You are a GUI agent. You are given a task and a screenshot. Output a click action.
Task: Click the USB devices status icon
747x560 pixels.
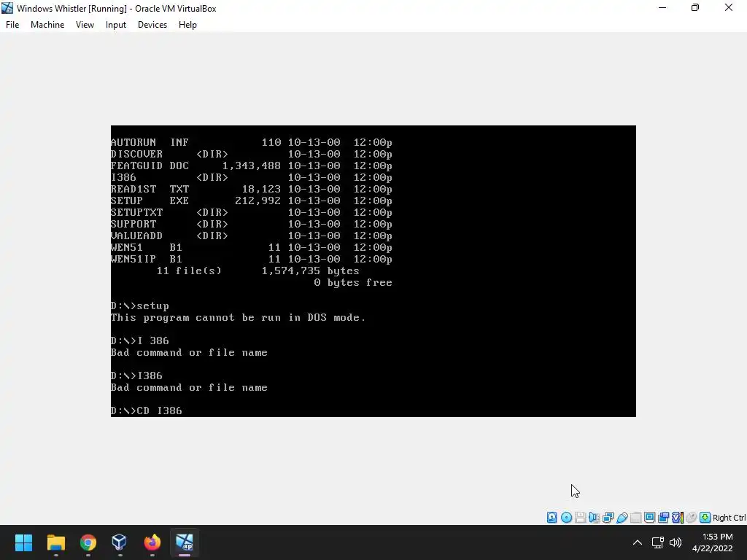(622, 518)
